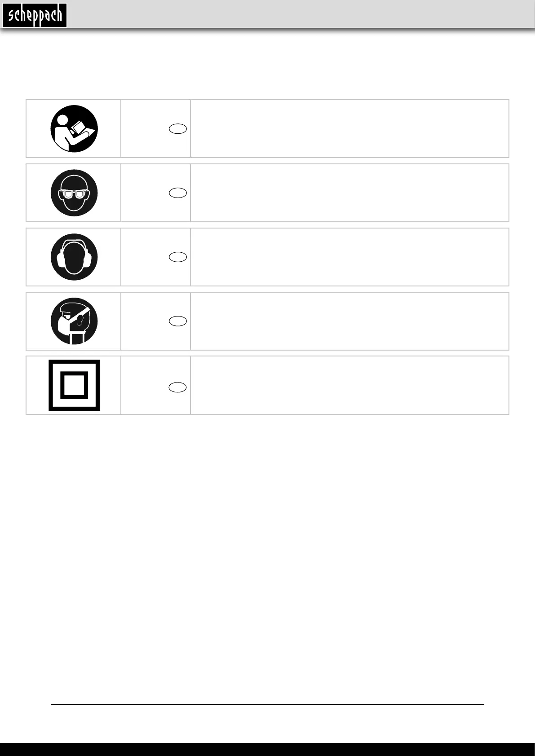Click the dust mask symbol
Screen dimensions: 535x756
point(74,321)
